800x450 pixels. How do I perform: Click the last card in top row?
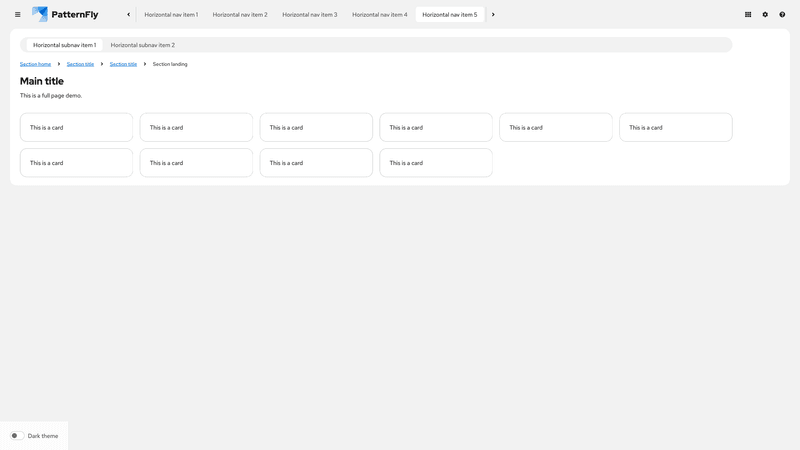675,127
